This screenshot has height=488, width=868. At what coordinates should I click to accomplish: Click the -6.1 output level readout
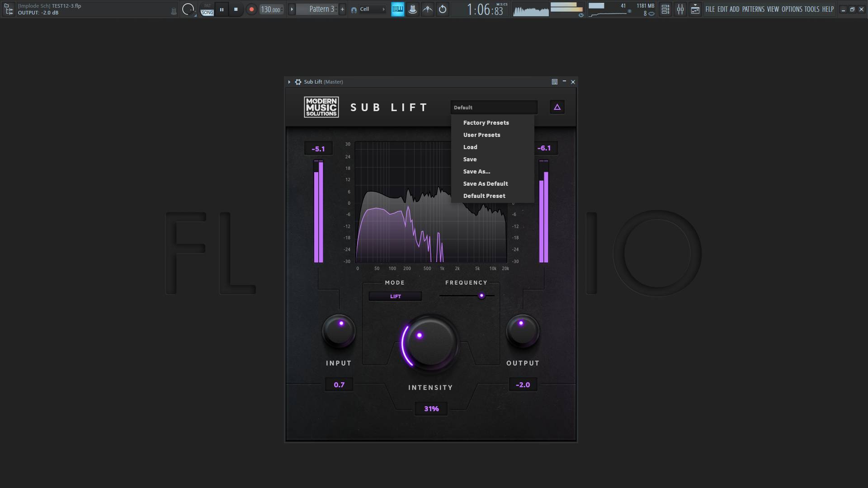[544, 148]
